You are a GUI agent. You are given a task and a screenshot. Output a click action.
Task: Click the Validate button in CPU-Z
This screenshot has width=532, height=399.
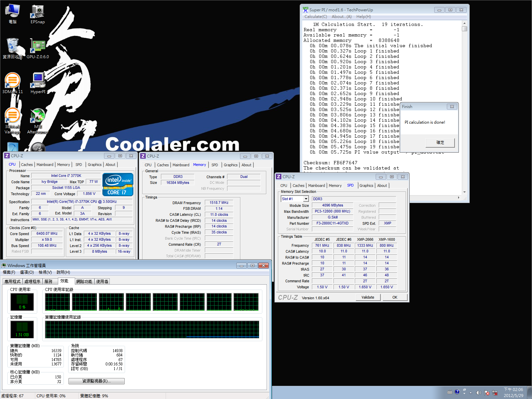pos(368,297)
